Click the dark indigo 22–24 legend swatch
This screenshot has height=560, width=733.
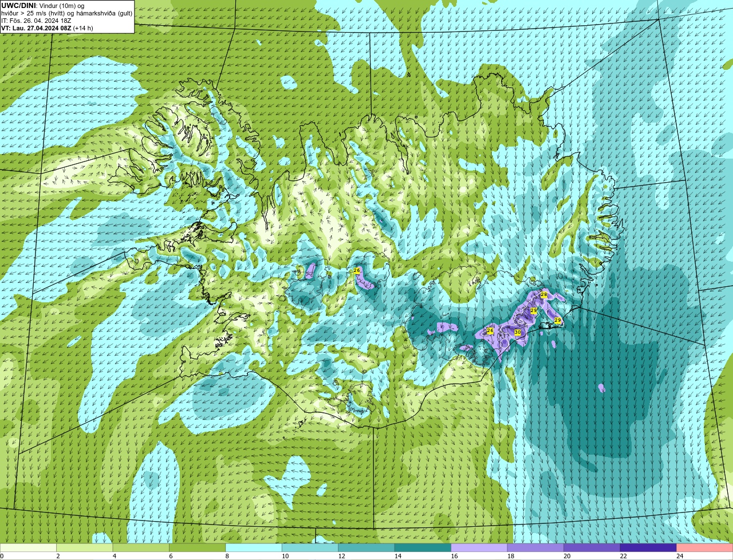click(x=648, y=547)
